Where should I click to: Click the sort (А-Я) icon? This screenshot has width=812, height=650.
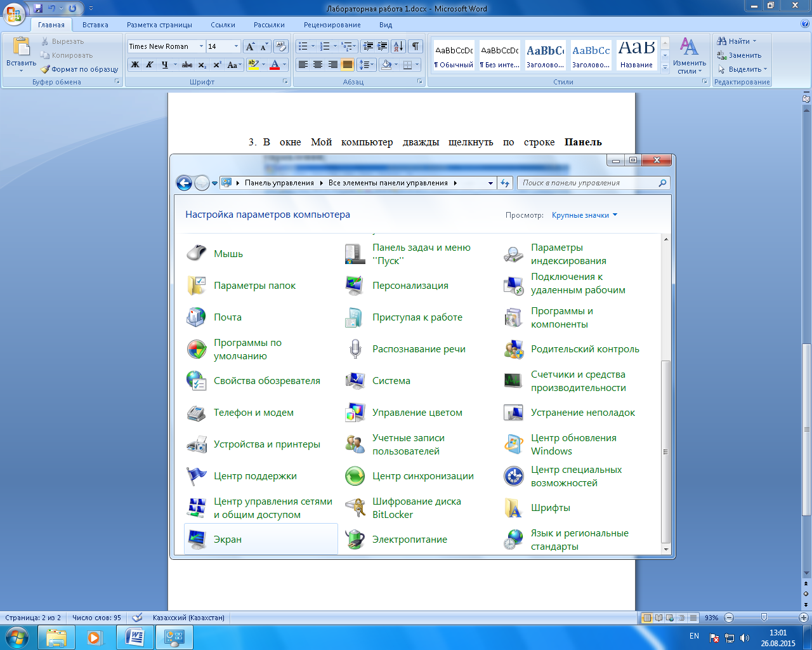pos(398,46)
